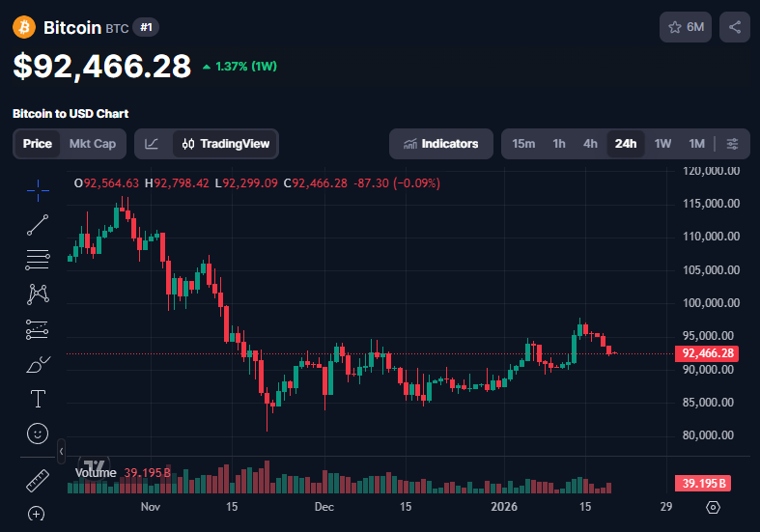
Task: Set chart interval to 4h
Action: tap(590, 144)
